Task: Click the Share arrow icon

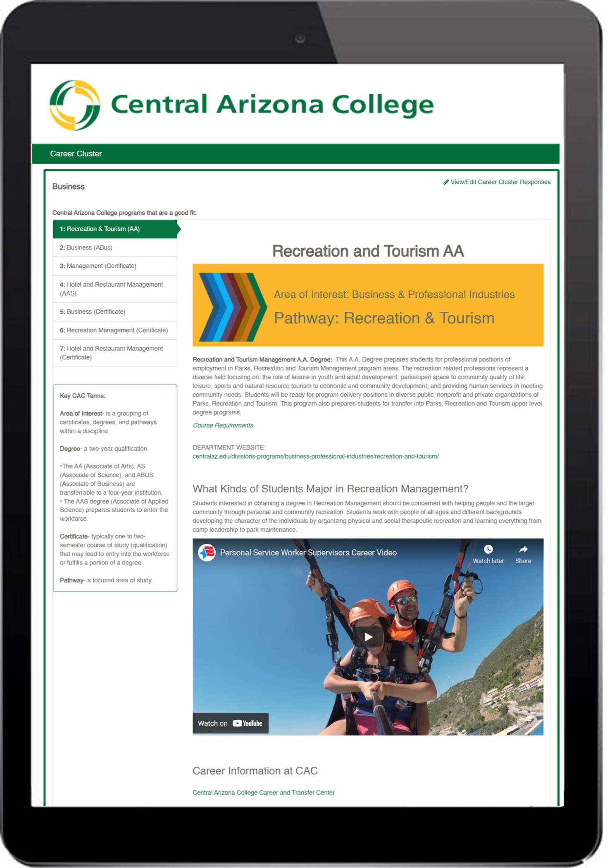Action: [x=523, y=549]
